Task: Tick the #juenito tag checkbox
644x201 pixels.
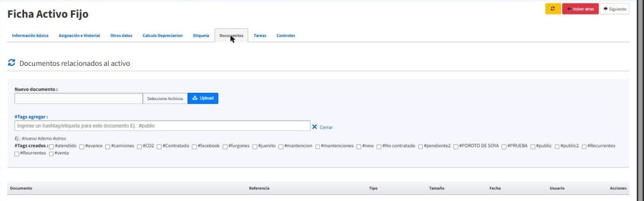Action: pos(255,146)
